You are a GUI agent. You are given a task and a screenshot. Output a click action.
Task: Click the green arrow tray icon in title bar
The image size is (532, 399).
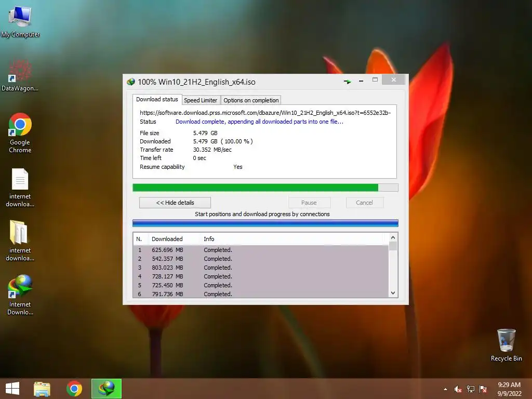347,82
